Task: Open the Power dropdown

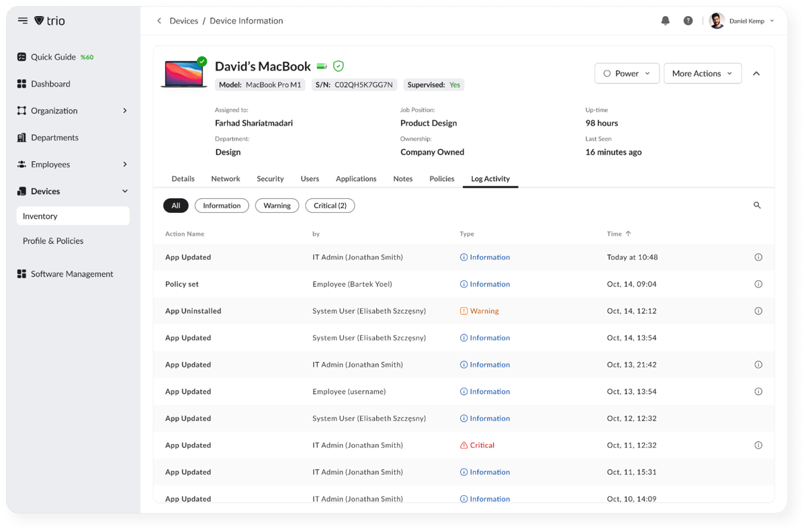Action: coord(627,73)
